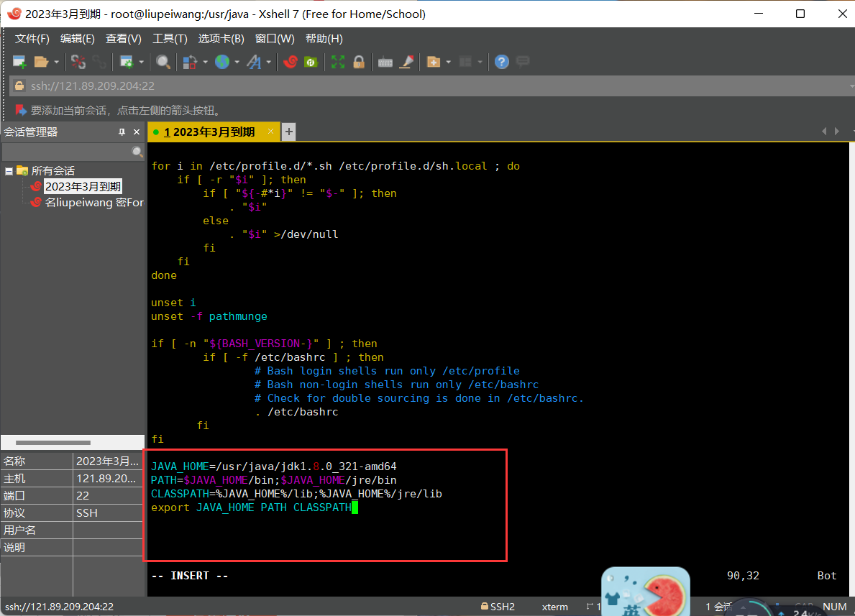The height and width of the screenshot is (616, 855).
Task: Click the 'export JAVA_HOME PATH CLASSPATH' line
Action: [x=252, y=507]
